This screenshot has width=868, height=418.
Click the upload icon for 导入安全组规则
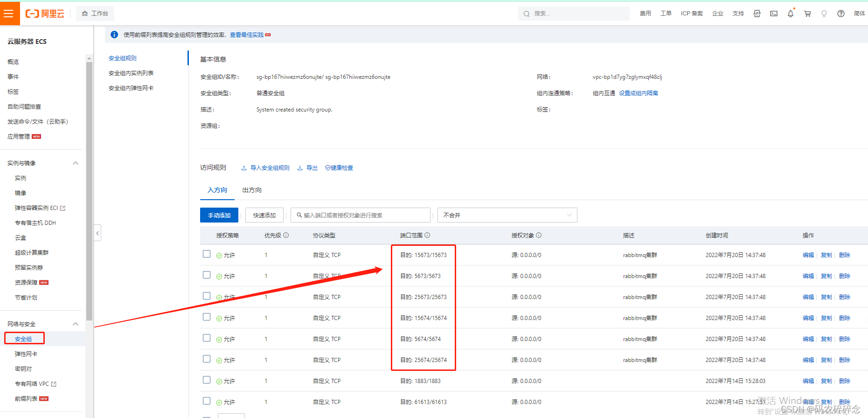pos(244,168)
